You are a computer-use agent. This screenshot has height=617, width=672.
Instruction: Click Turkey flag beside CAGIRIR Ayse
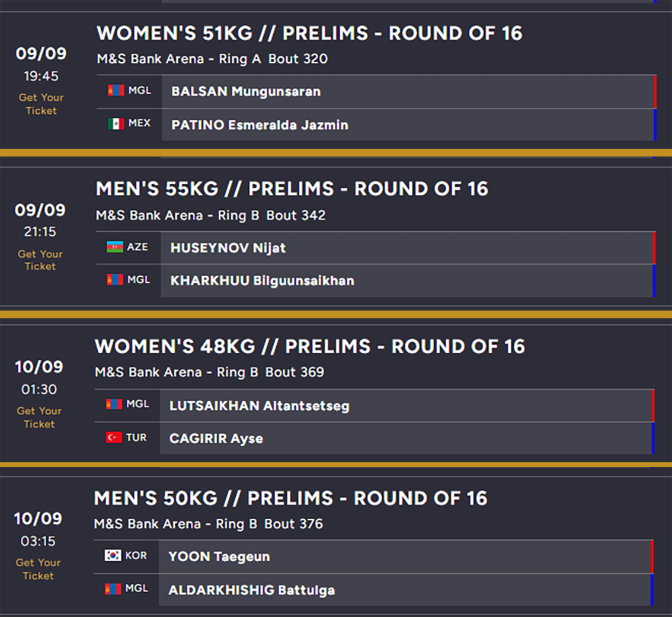(114, 437)
